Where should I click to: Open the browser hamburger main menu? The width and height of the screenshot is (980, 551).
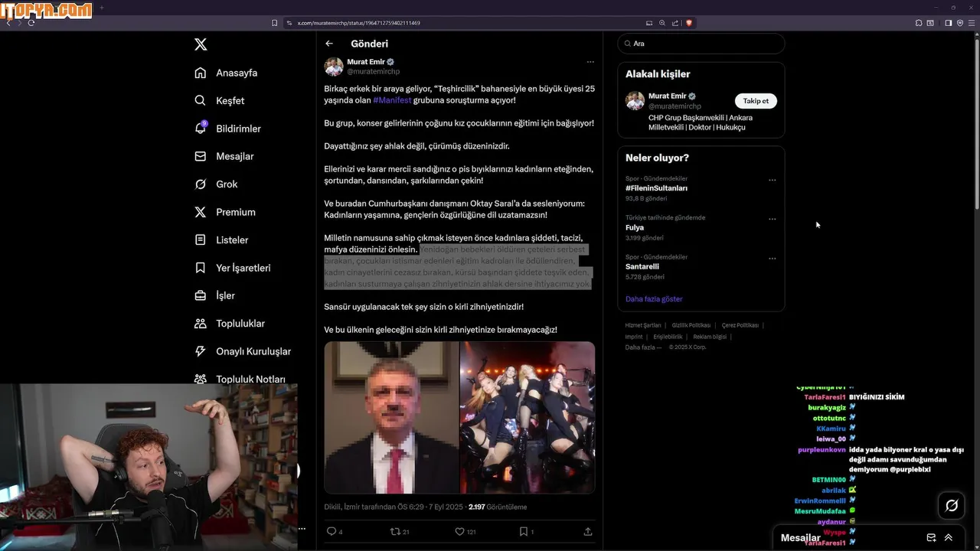click(972, 23)
